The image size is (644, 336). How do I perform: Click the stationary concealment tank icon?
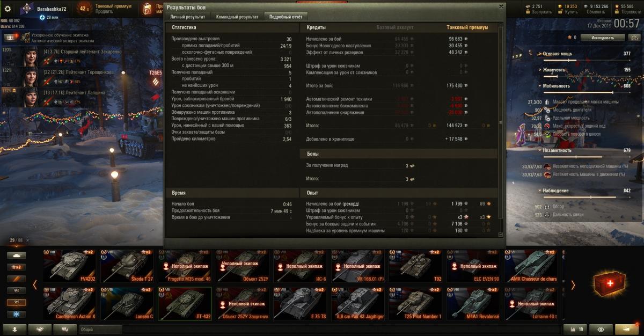(548, 166)
